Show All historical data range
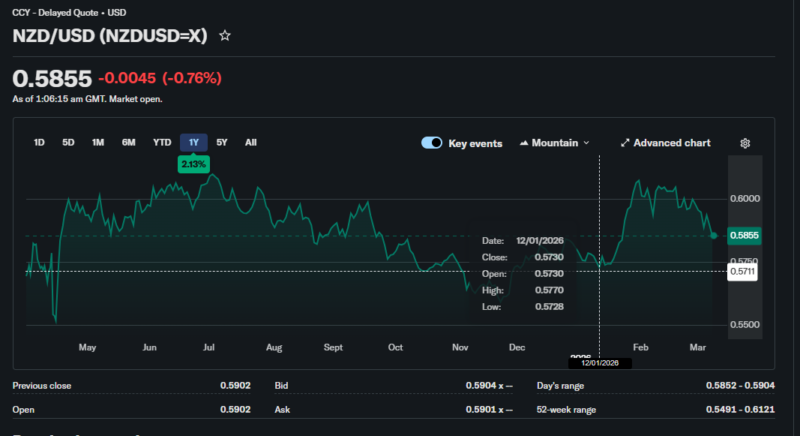Image resolution: width=800 pixels, height=436 pixels. tap(251, 142)
